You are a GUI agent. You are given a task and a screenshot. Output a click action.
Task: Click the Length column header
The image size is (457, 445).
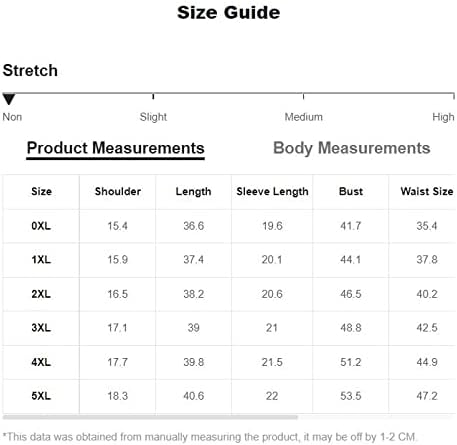194,192
